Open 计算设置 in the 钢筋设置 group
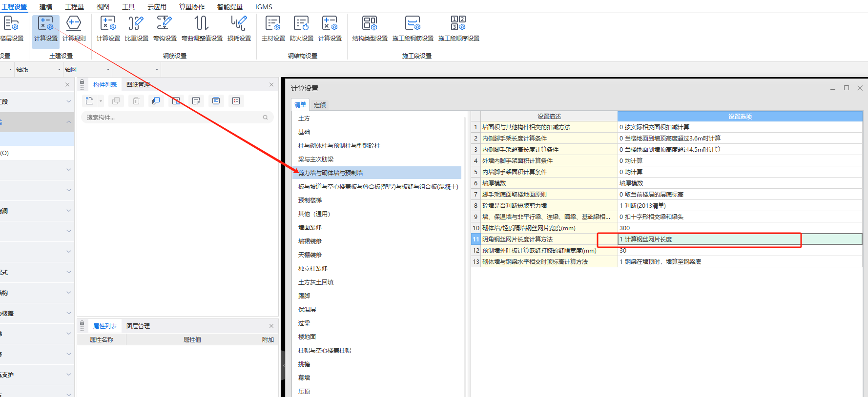This screenshot has height=397, width=868. coord(108,29)
